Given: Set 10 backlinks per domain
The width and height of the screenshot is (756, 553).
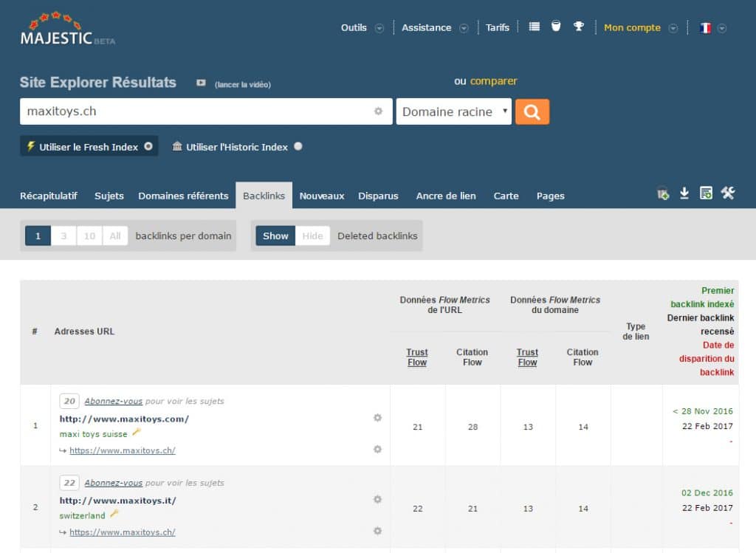Looking at the screenshot, I should [x=89, y=236].
